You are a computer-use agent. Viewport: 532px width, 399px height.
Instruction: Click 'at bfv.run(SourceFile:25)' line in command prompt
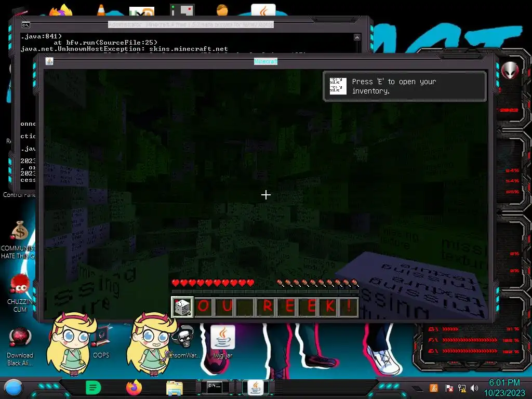(105, 43)
